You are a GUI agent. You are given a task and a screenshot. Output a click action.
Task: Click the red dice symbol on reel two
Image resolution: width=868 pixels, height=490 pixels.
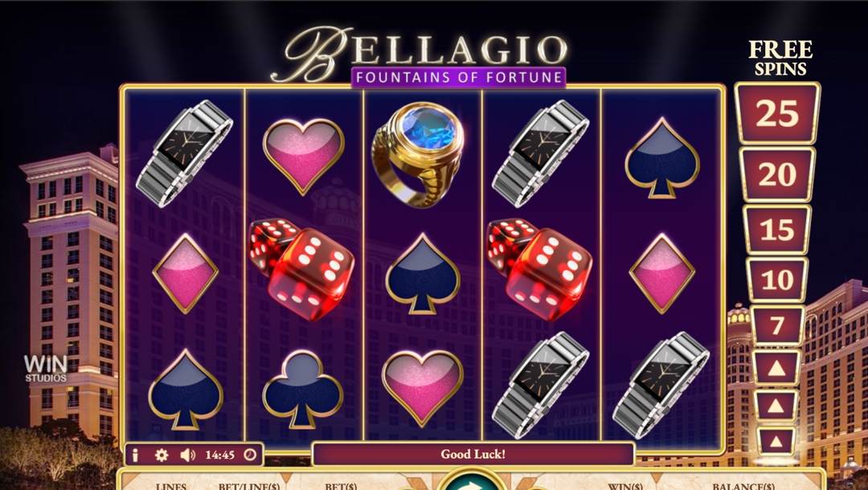[x=301, y=269]
